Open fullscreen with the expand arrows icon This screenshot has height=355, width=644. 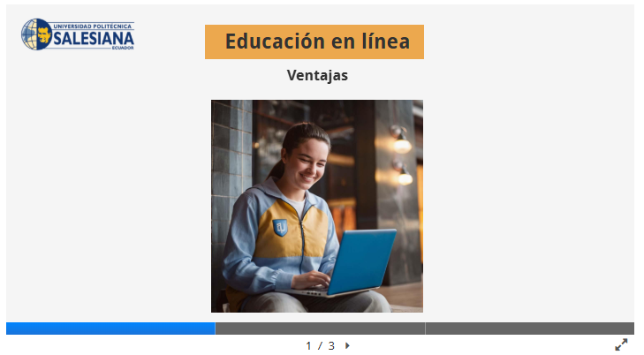coord(621,344)
